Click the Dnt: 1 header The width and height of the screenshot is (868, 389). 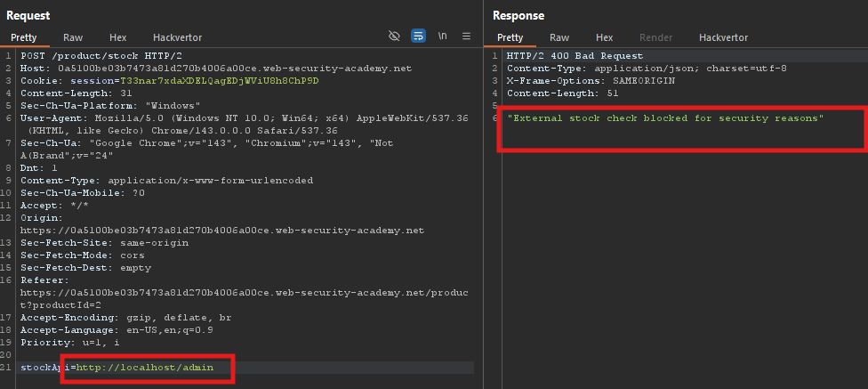39,168
